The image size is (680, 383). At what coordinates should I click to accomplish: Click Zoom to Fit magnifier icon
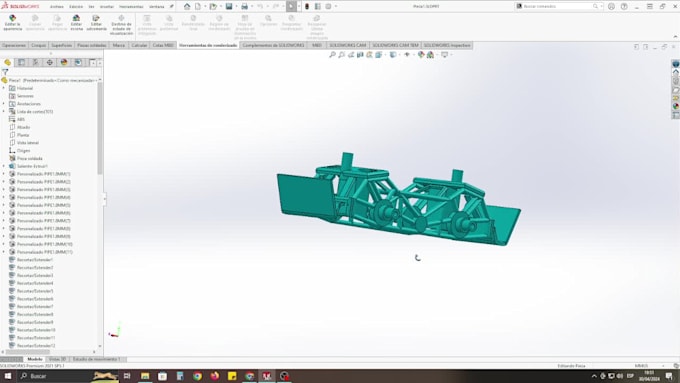tap(332, 55)
